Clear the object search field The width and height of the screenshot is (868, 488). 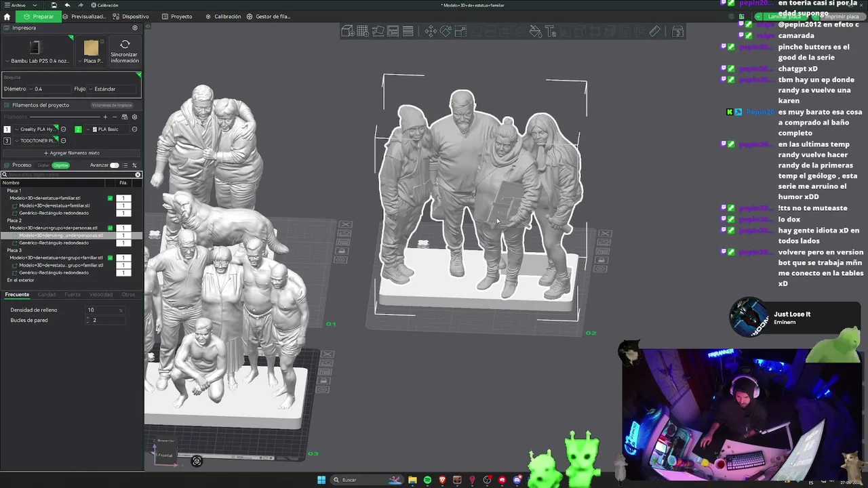pyautogui.click(x=138, y=175)
